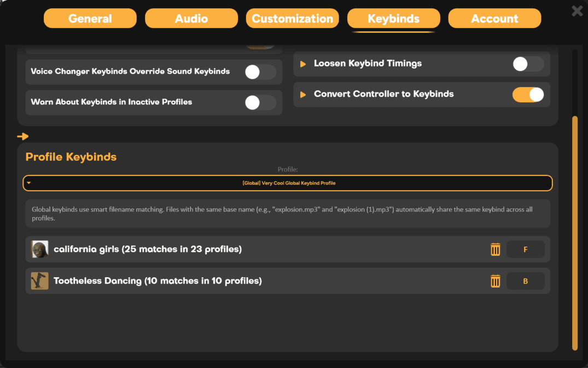
Task: Enable Warn About Keybinds in Inactive Profiles
Action: (x=260, y=102)
